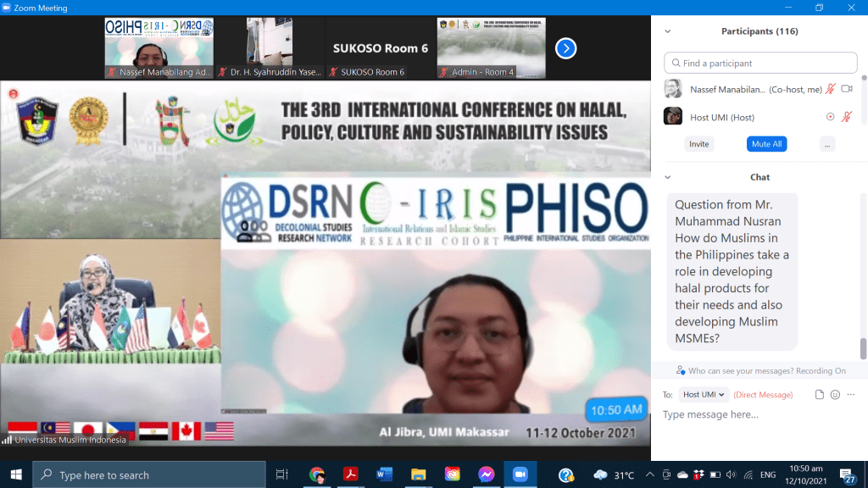868x488 pixels.
Task: Collapse the Participants panel chevron
Action: click(x=668, y=31)
